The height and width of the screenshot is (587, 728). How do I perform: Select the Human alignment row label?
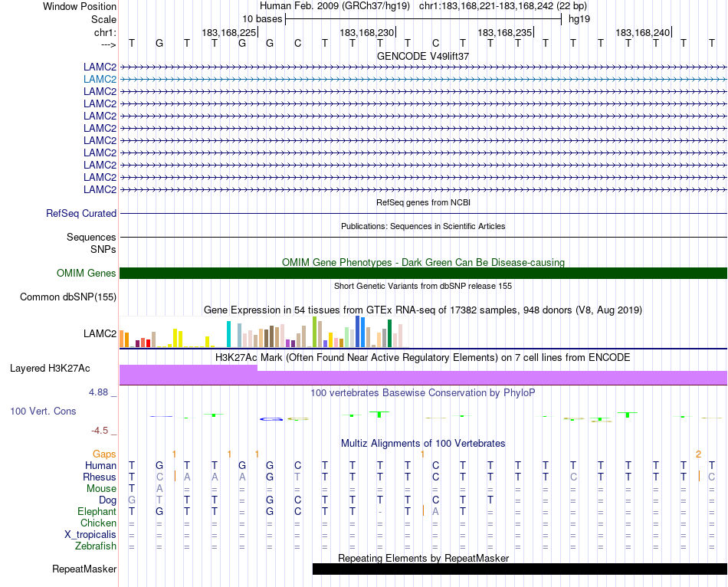[x=100, y=466]
